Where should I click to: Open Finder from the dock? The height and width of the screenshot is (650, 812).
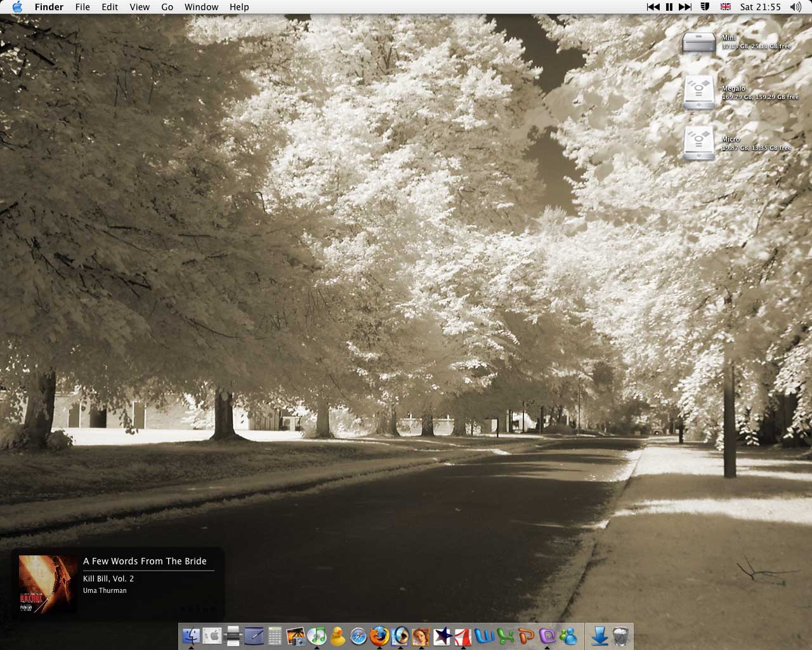coord(191,635)
